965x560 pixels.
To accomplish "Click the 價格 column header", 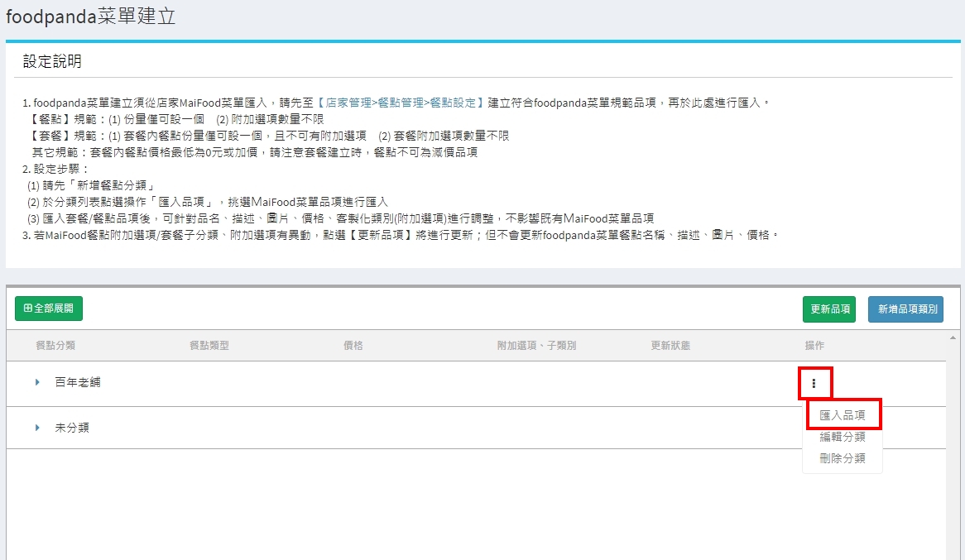I will point(353,346).
